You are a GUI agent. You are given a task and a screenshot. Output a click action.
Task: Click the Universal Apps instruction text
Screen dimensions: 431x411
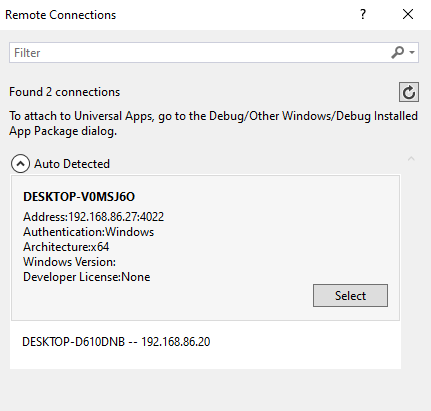pos(213,123)
